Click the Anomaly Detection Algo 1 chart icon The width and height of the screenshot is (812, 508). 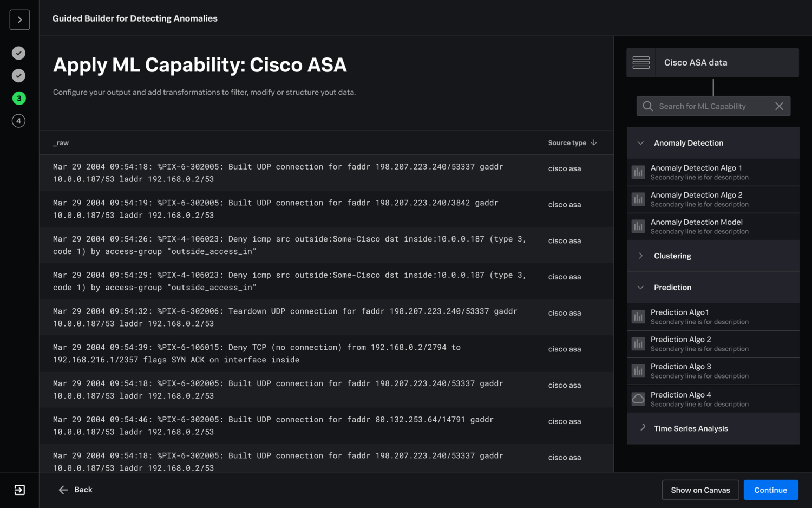[638, 172]
